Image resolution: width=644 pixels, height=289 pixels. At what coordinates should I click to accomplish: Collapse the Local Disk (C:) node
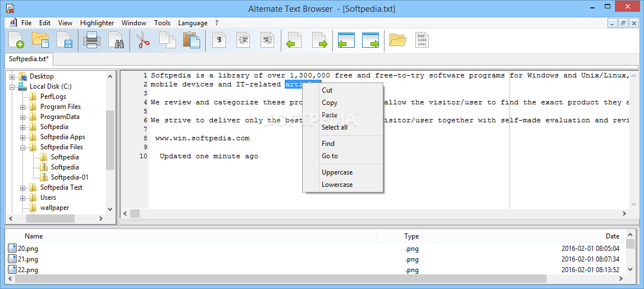click(12, 87)
